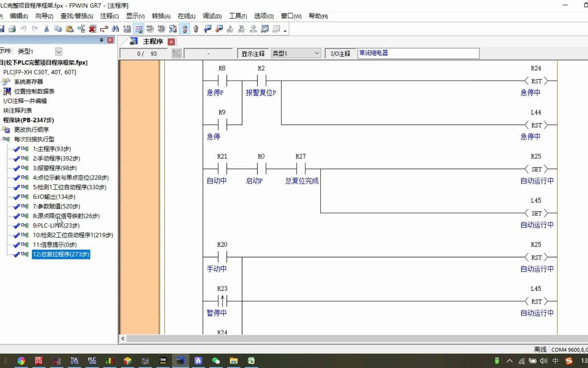This screenshot has width=588, height=368.
Task: Click the download to PLC red arrow icon
Action: click(219, 29)
